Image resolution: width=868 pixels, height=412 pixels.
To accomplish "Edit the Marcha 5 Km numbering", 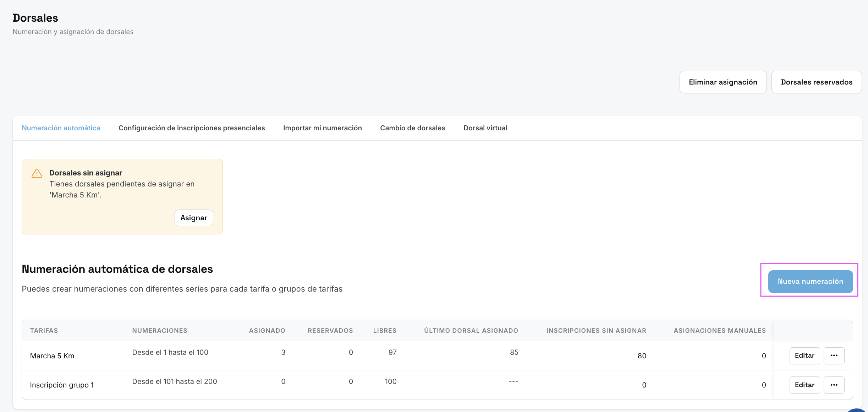I will (804, 356).
